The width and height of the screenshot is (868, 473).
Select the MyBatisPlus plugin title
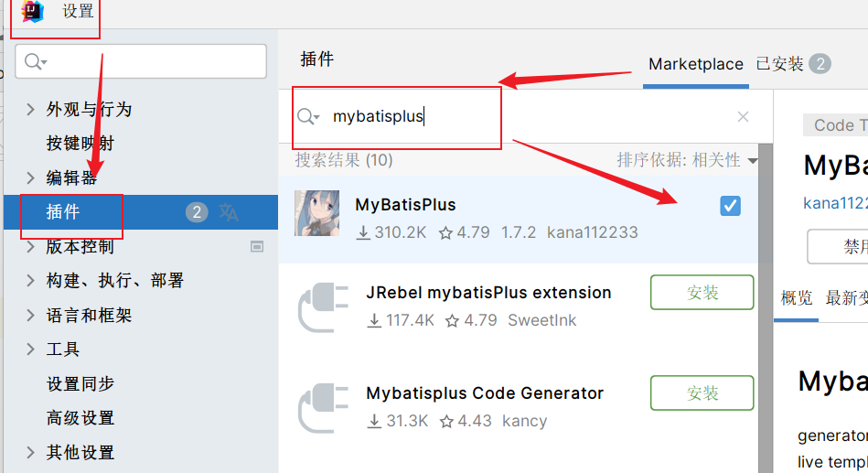point(405,205)
